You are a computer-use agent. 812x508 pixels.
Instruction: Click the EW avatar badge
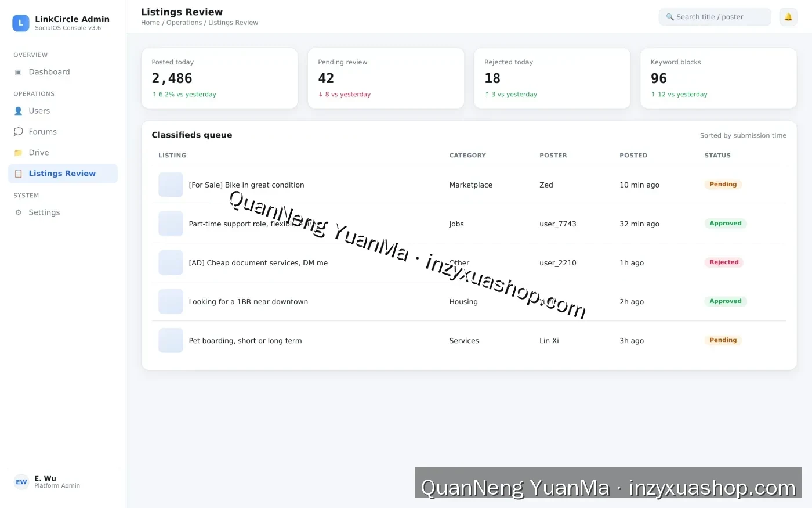(21, 482)
